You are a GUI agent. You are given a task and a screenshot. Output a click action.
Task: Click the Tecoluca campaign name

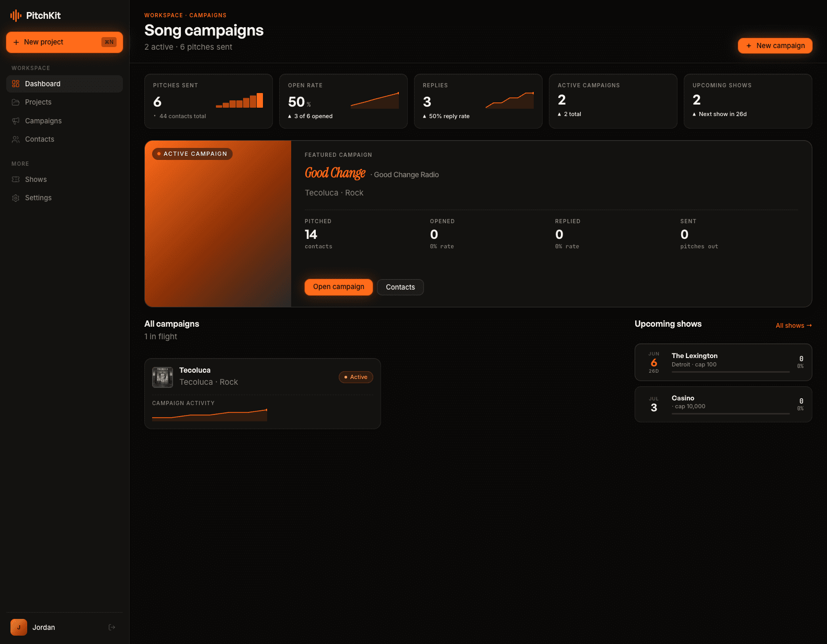coord(195,370)
